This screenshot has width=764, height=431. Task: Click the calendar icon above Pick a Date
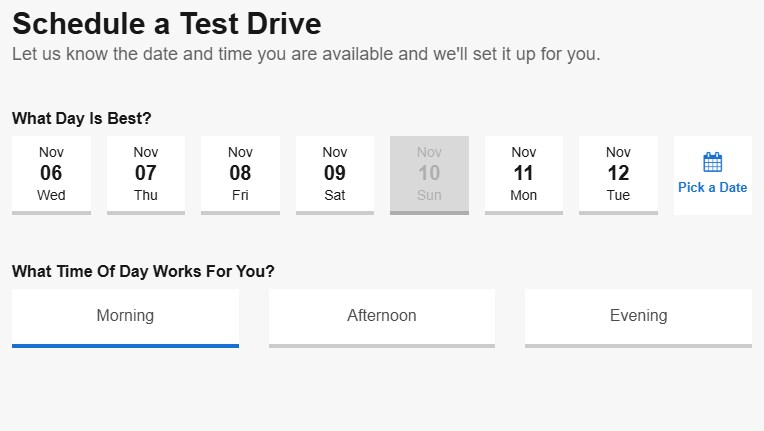(x=712, y=162)
